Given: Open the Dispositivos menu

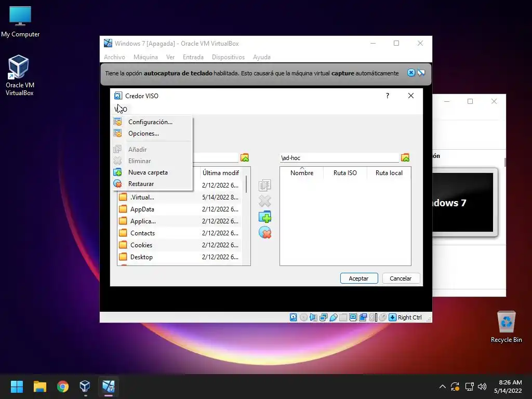Looking at the screenshot, I should [x=228, y=57].
